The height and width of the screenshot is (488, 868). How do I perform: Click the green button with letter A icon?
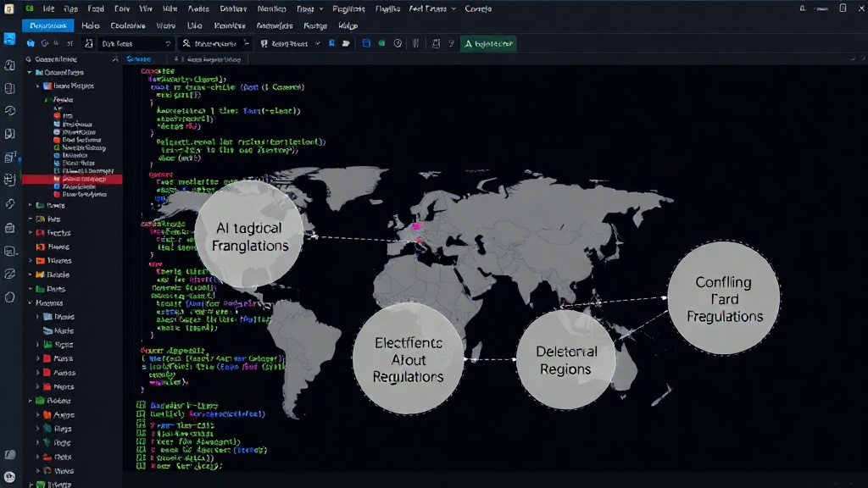(x=488, y=44)
